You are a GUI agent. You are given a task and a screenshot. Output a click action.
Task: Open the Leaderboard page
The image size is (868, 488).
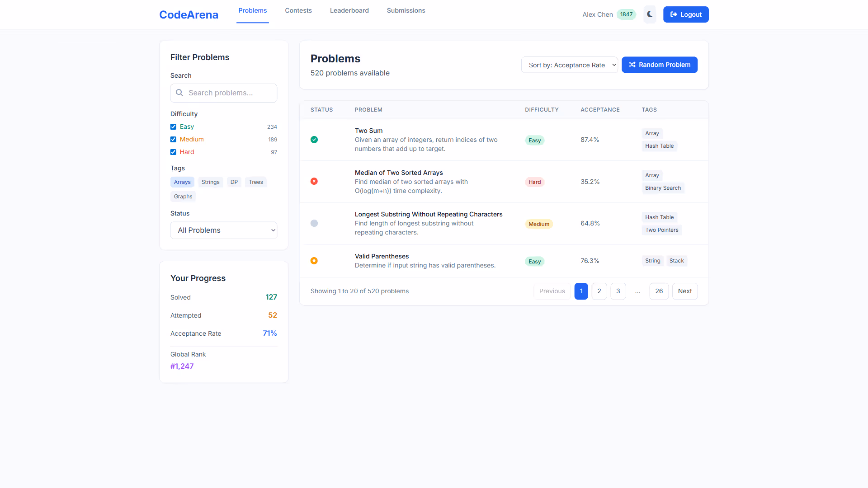coord(349,10)
